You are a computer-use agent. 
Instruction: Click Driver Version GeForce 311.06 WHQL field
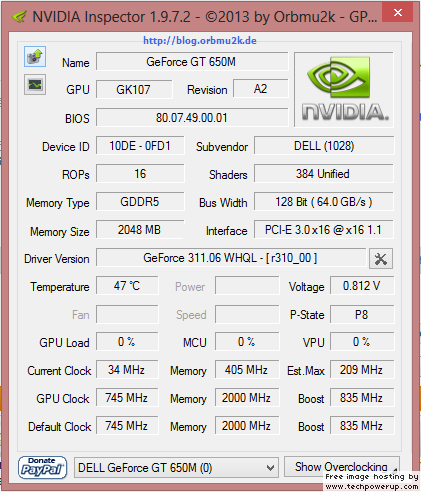pos(231,258)
